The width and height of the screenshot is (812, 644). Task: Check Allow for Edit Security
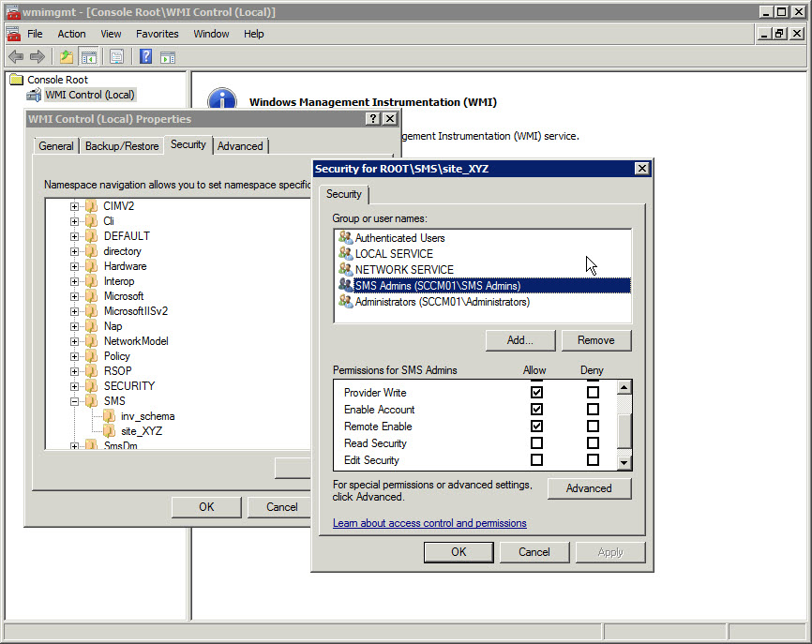[536, 459]
